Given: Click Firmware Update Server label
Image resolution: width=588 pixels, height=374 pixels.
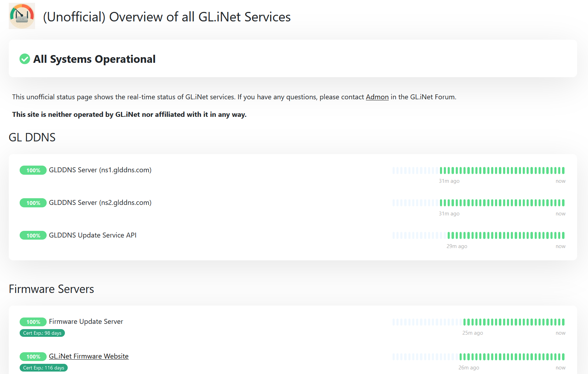Looking at the screenshot, I should (x=86, y=321).
